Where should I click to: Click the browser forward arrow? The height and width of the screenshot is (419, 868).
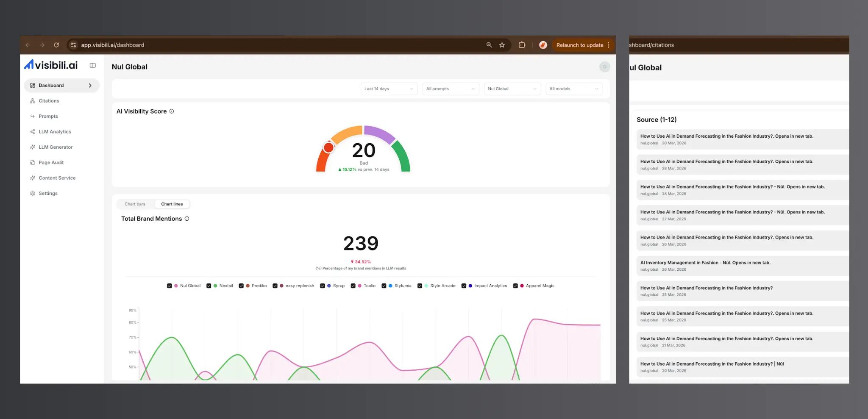(42, 45)
